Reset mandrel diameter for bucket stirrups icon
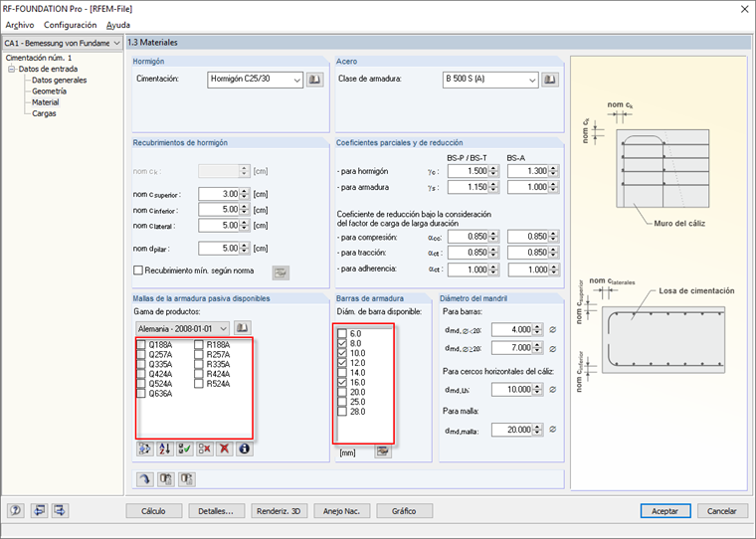The height and width of the screenshot is (539, 756). pyautogui.click(x=552, y=390)
